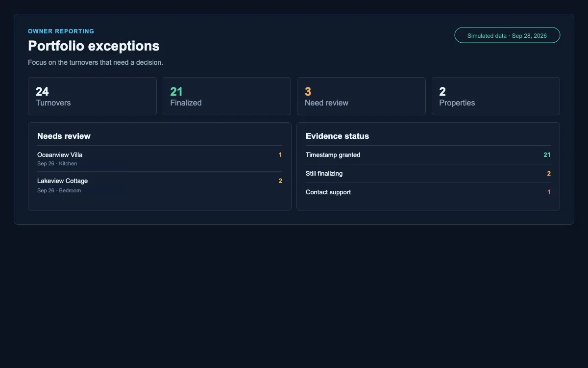Viewport: 588px width, 368px height.
Task: Click the subtitle about turnovers needing a decision
Action: [96, 63]
